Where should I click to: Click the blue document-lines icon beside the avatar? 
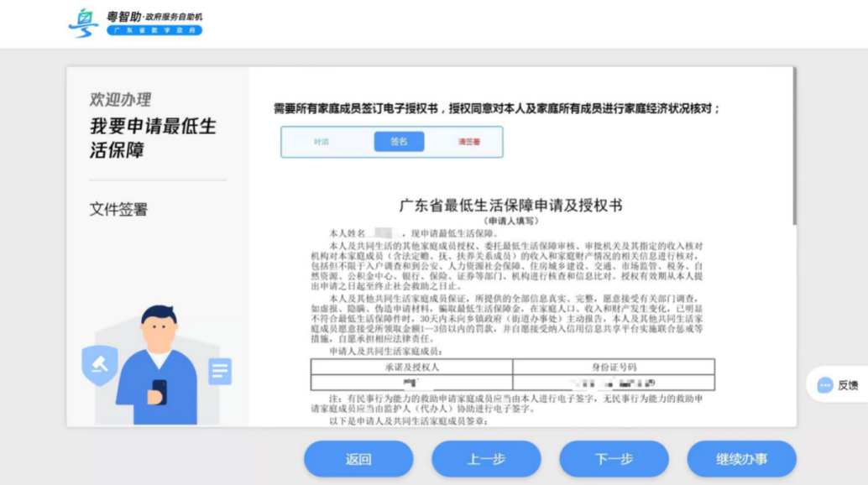(x=221, y=372)
